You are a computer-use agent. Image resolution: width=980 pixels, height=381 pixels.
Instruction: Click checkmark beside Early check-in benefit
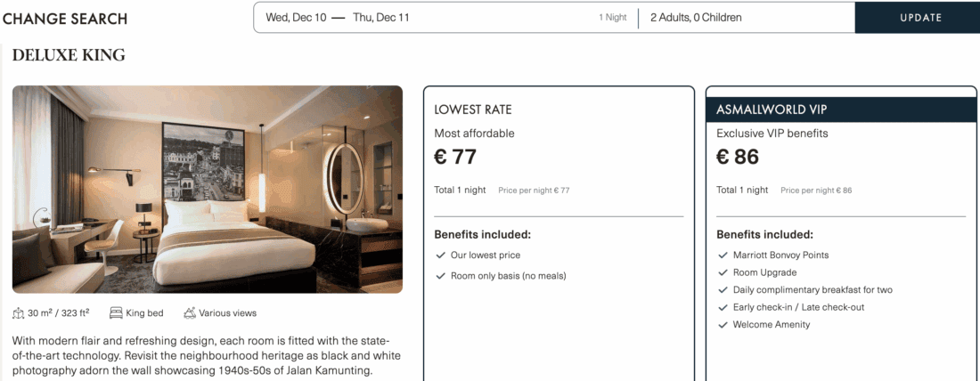pos(723,307)
